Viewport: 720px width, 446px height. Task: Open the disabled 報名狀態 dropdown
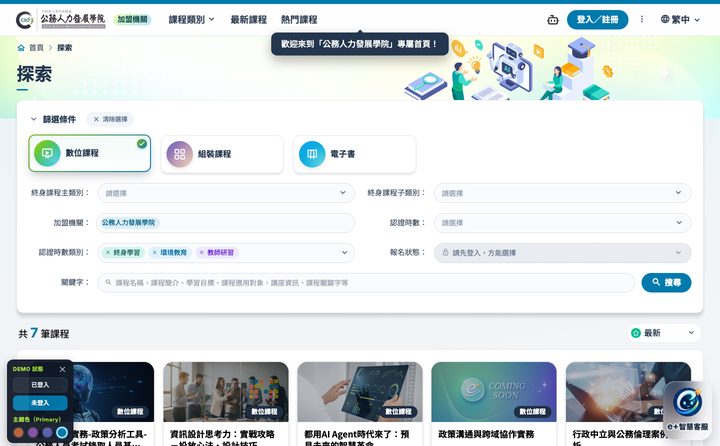pyautogui.click(x=562, y=253)
